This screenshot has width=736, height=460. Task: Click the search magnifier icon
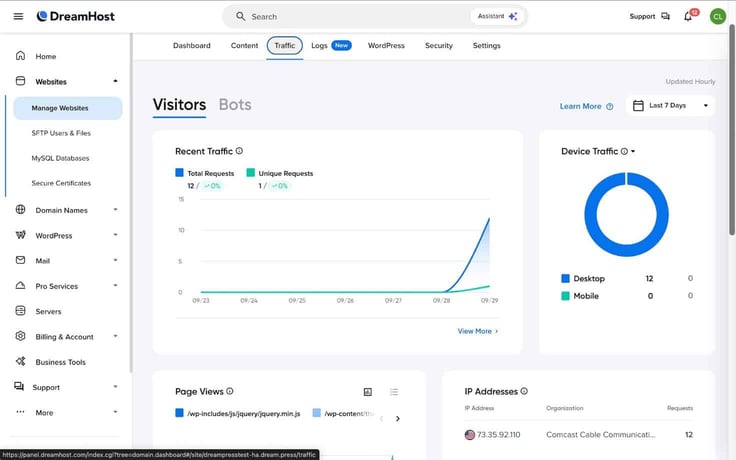tap(240, 16)
